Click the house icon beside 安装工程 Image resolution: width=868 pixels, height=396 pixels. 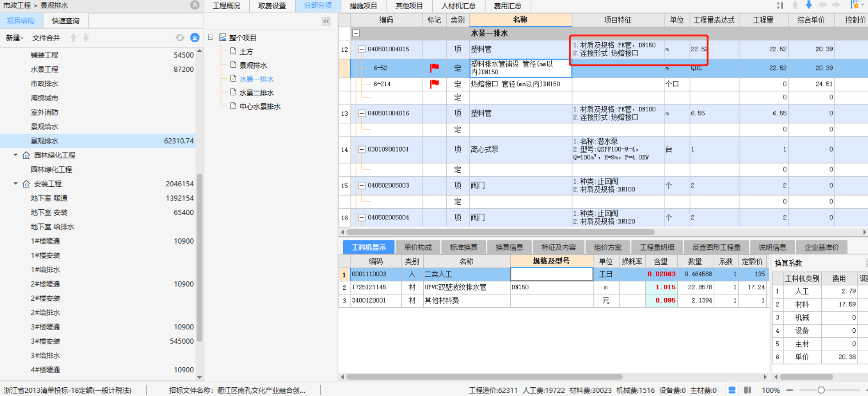(x=26, y=184)
